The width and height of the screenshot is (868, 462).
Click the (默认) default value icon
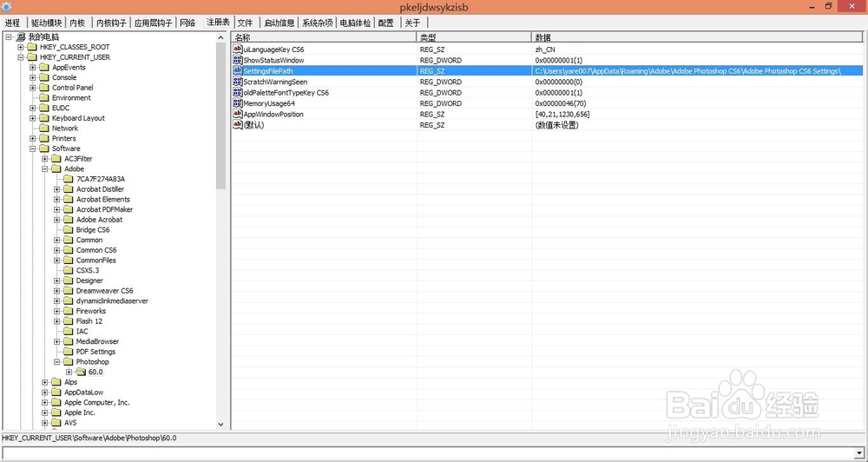point(238,125)
